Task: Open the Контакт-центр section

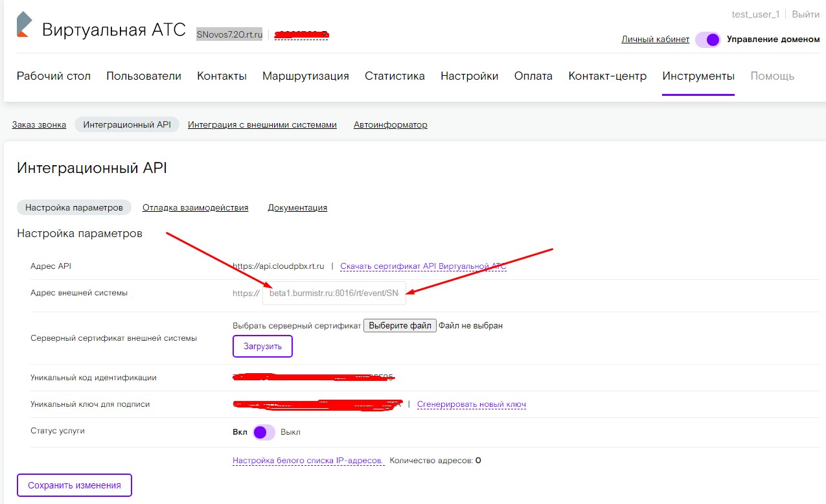Action: tap(607, 76)
